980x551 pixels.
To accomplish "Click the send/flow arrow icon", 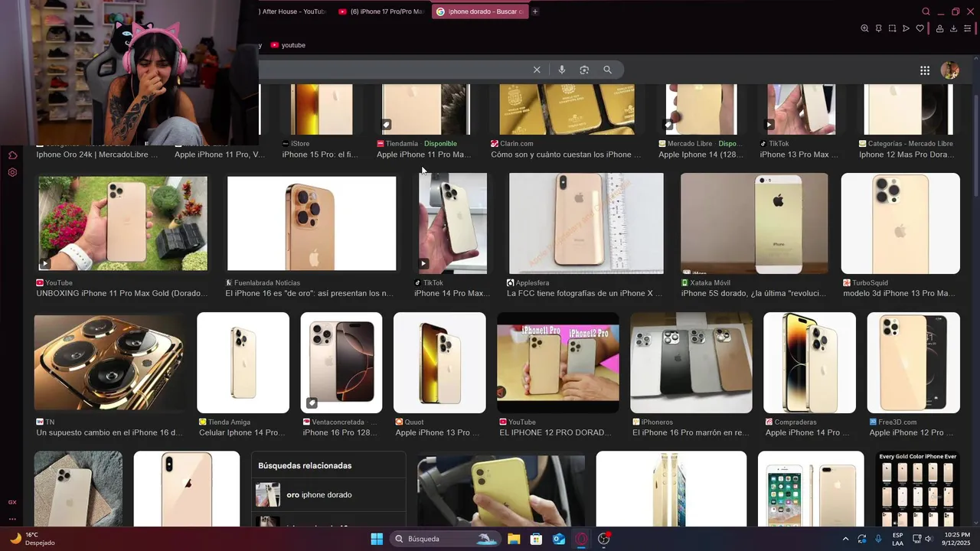I will (x=906, y=28).
